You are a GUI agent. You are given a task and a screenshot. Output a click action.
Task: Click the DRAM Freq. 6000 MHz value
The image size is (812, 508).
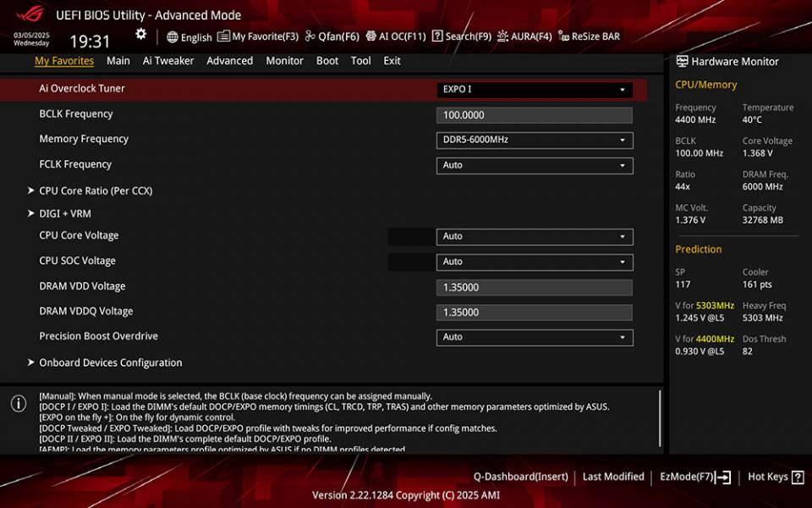coord(762,186)
